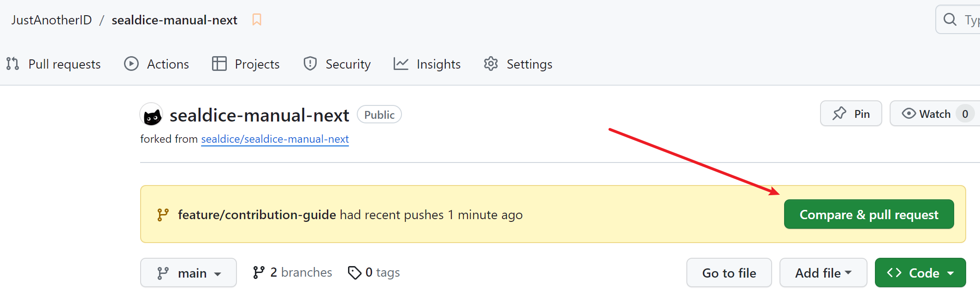Click the 2 branches fork icon
Viewport: 980px width, 296px height.
point(259,273)
